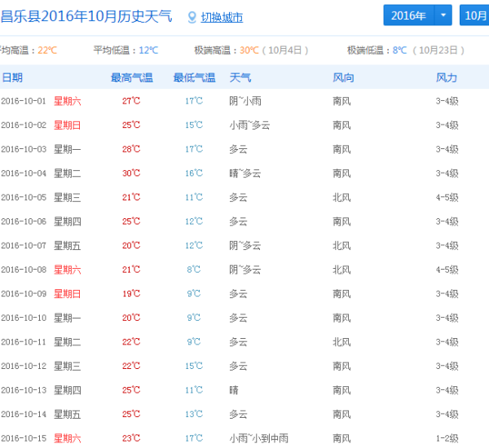This screenshot has width=489, height=448.
Task: Click the 极端低温 8℃ summary value
Action: (x=399, y=51)
